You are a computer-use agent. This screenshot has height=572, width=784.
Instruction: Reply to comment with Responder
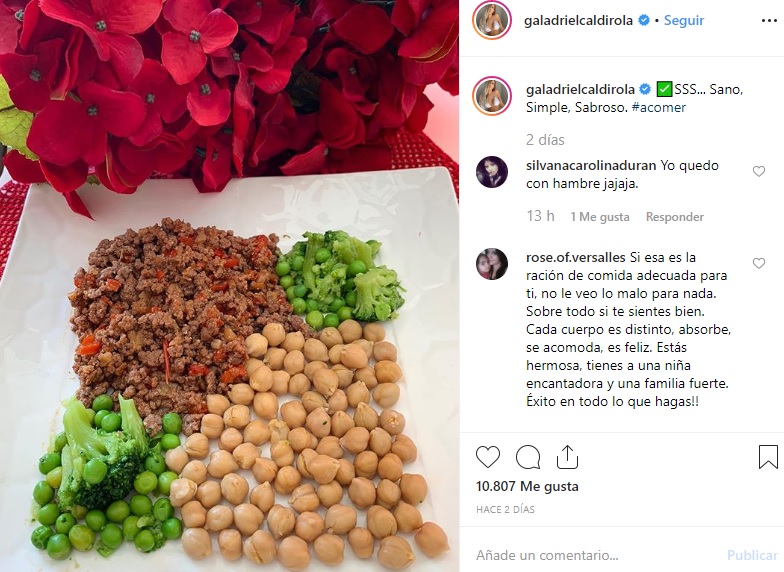(x=674, y=217)
